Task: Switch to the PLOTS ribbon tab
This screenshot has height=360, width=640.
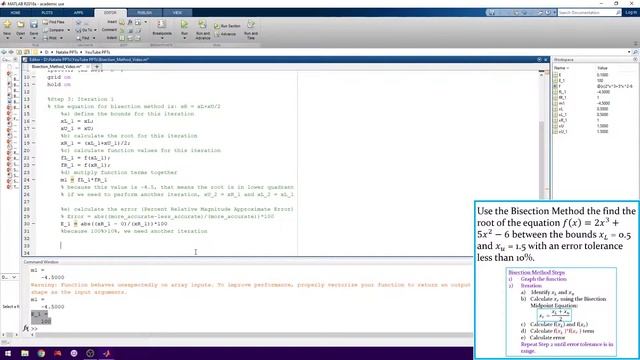Action: pyautogui.click(x=47, y=13)
